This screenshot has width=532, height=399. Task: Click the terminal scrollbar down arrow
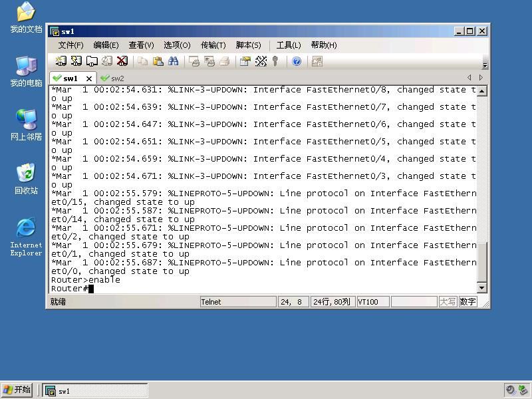click(x=481, y=288)
